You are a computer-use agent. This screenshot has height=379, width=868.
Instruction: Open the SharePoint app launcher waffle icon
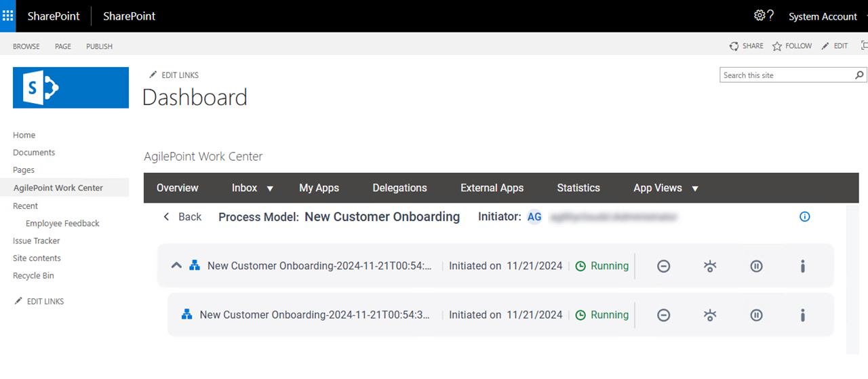point(8,16)
